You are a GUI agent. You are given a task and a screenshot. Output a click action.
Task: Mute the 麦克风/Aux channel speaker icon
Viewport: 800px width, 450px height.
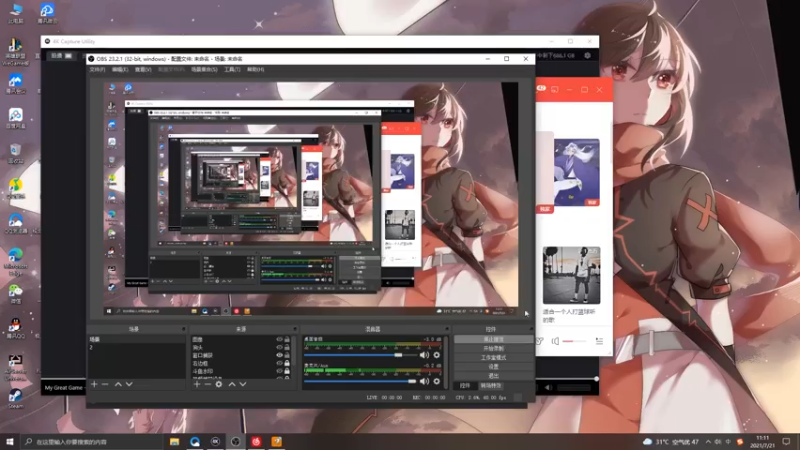pos(424,381)
